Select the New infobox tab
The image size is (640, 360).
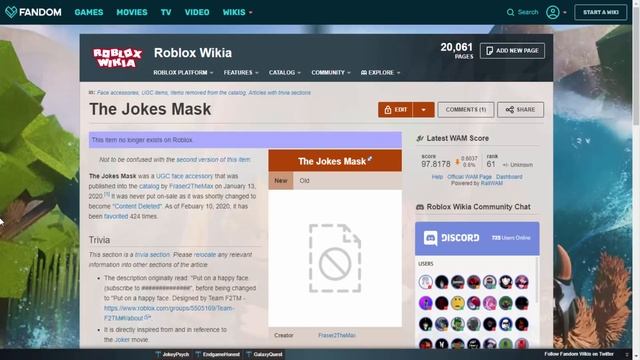click(280, 180)
